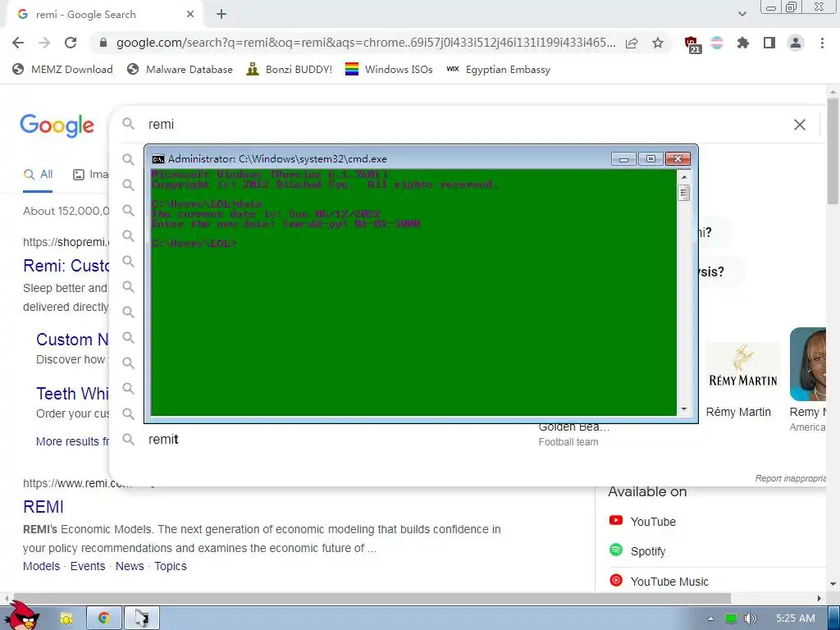
Task: Open the uBlock extension with badge 21
Action: (692, 43)
